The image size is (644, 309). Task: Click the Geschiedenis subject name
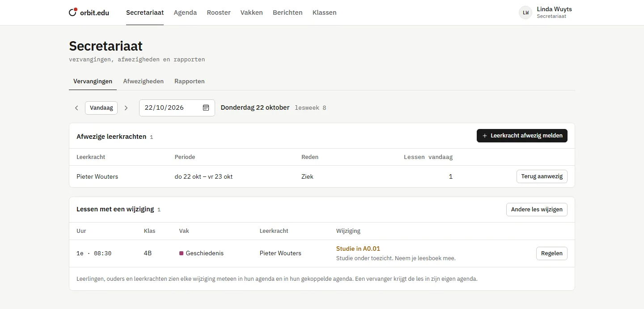(205, 253)
